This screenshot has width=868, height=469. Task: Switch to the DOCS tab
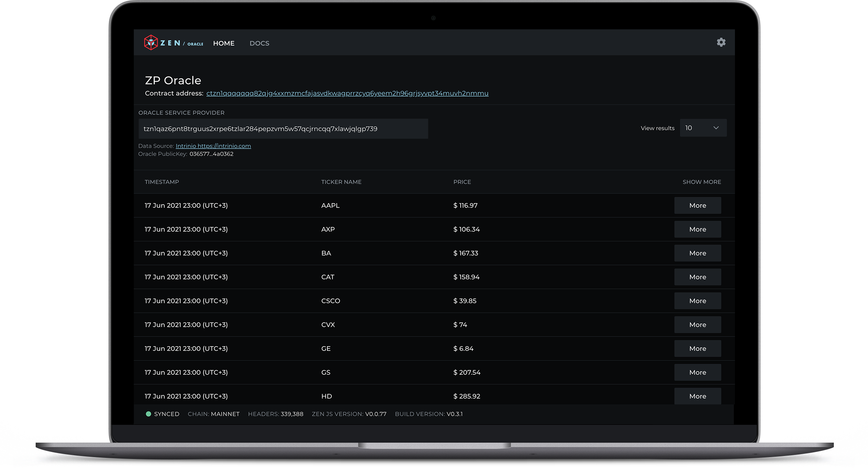point(259,43)
